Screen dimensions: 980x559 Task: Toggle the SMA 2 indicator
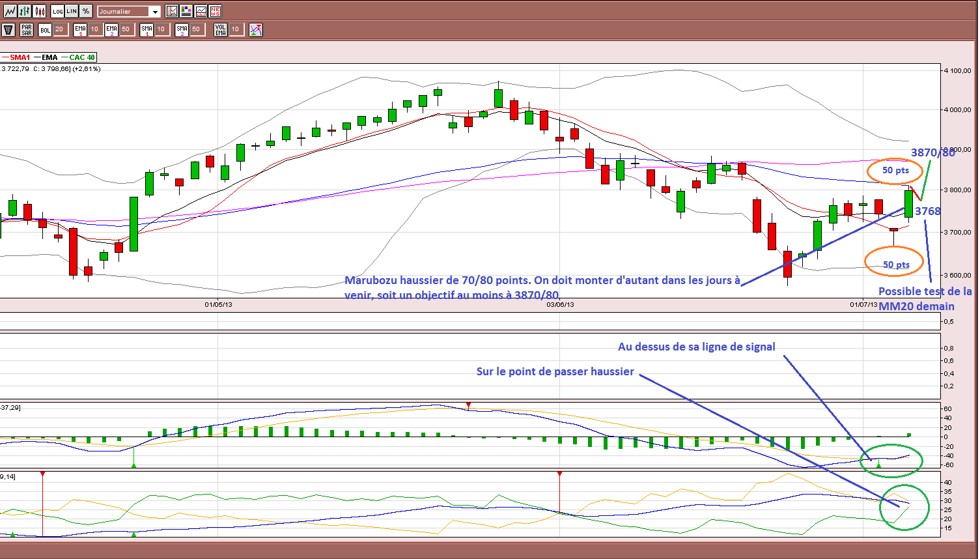click(182, 30)
